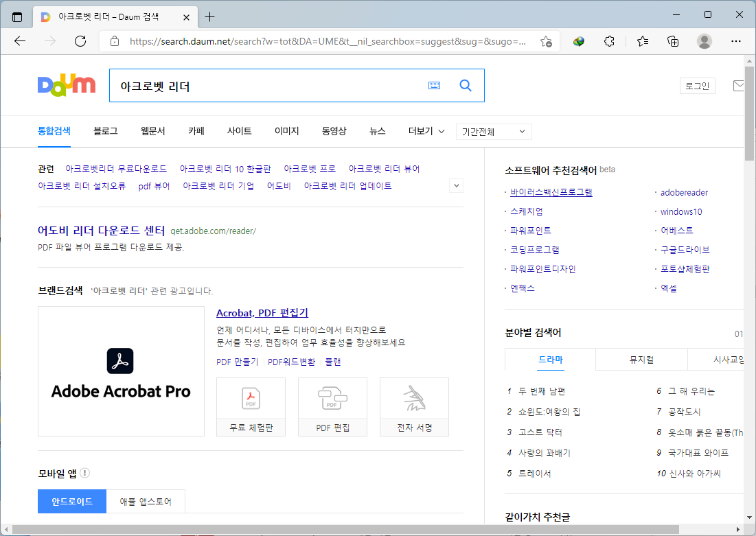Screen dimensions: 756x536
Task: Select the 안드로이드 app tab
Action: (72, 501)
